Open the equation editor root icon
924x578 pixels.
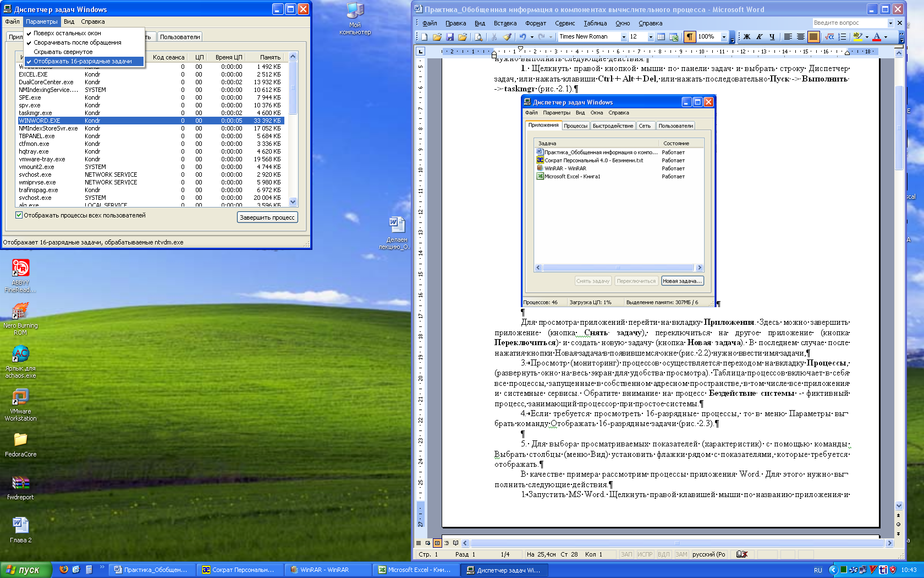[x=829, y=37]
